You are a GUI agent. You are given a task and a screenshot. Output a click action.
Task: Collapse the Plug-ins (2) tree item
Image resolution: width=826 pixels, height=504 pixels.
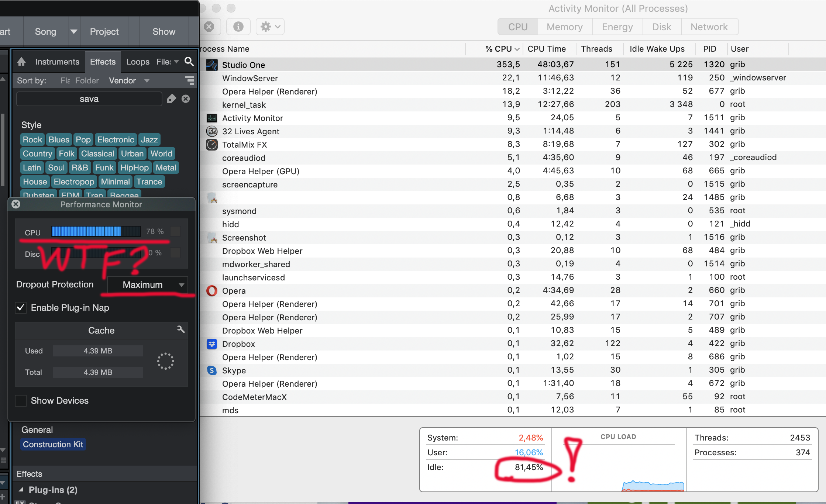coord(21,490)
